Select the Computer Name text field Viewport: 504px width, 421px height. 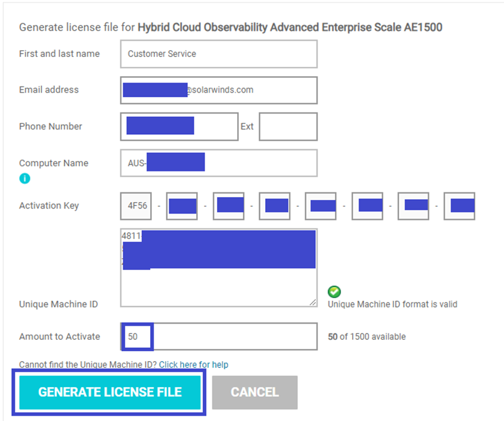(219, 164)
